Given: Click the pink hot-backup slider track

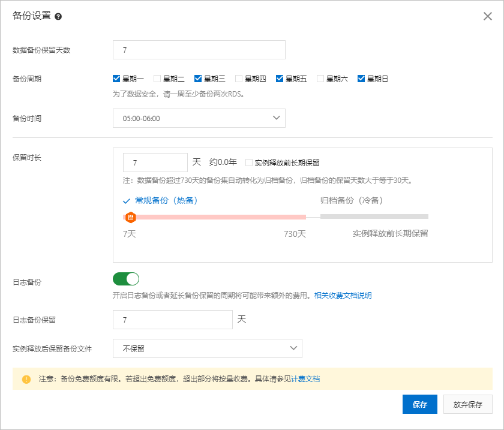Looking at the screenshot, I should click(x=214, y=217).
